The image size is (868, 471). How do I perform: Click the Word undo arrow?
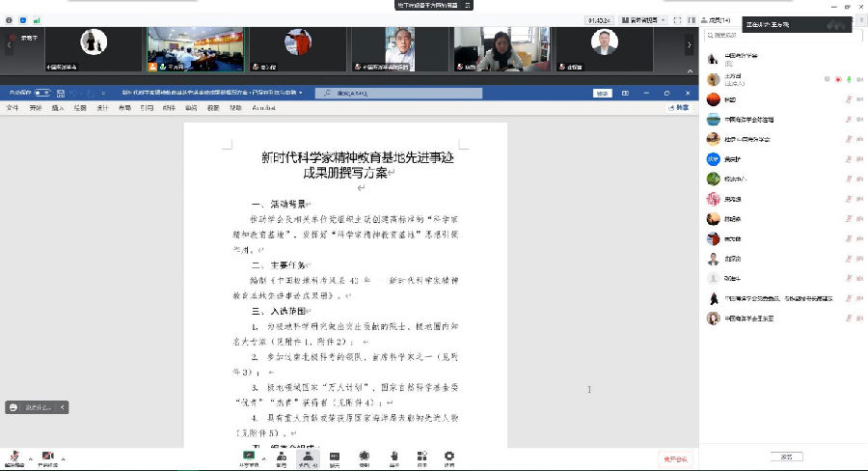pyautogui.click(x=74, y=93)
